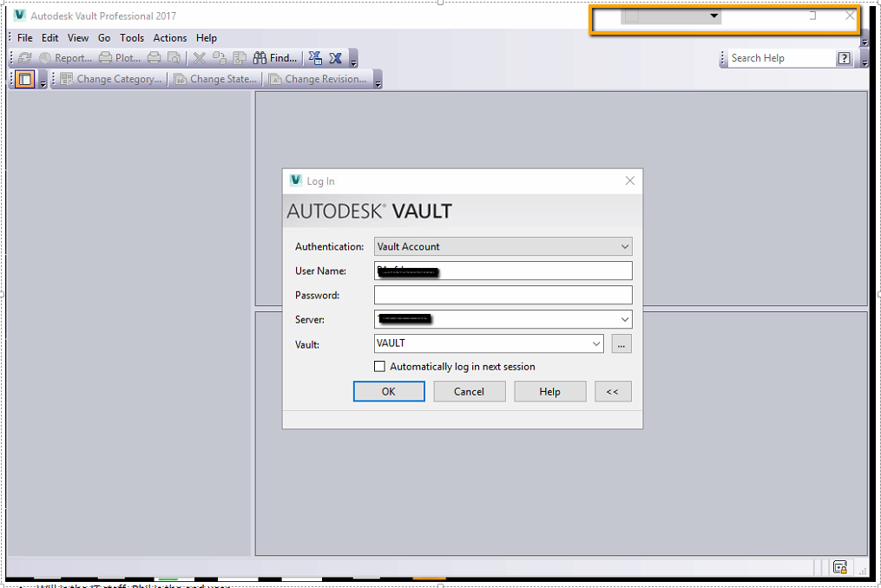Click the Copy Design icon left of Find

240,58
